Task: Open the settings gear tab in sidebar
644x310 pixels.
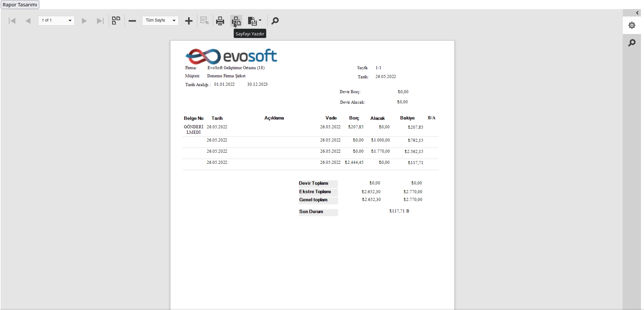Action: pos(632,25)
